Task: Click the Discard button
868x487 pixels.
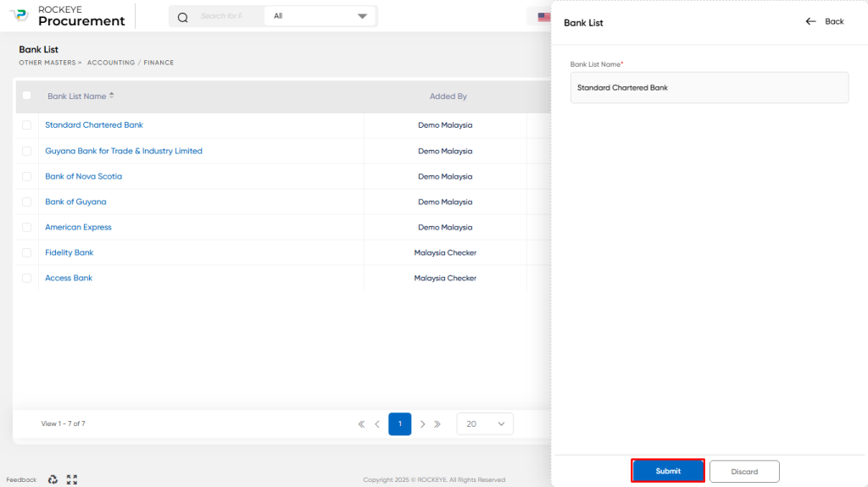Action: click(744, 472)
